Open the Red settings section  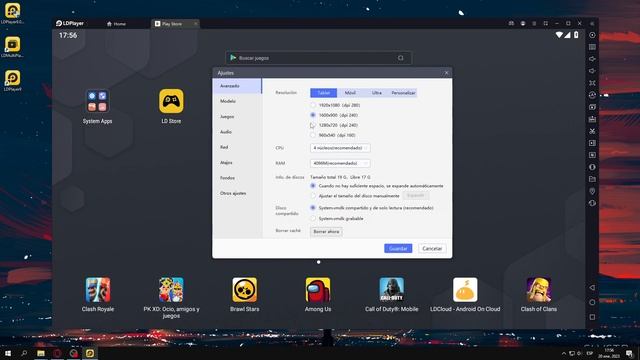237,147
